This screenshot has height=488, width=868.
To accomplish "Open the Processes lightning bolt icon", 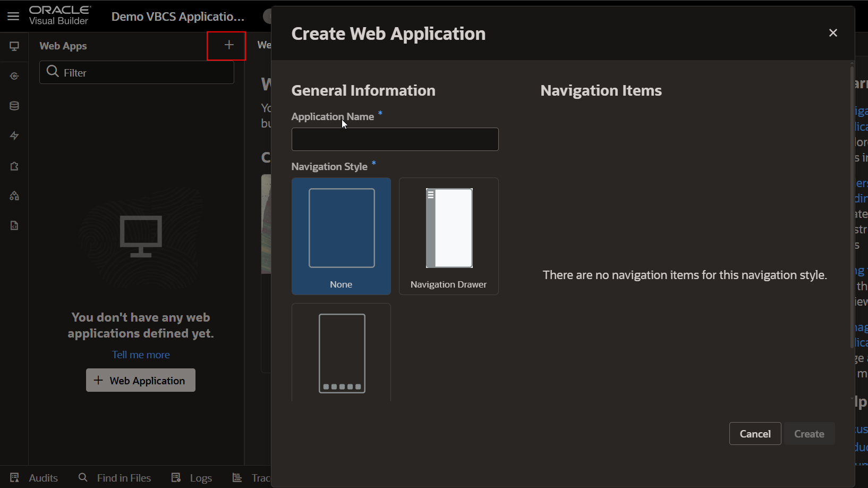I will 14,136.
